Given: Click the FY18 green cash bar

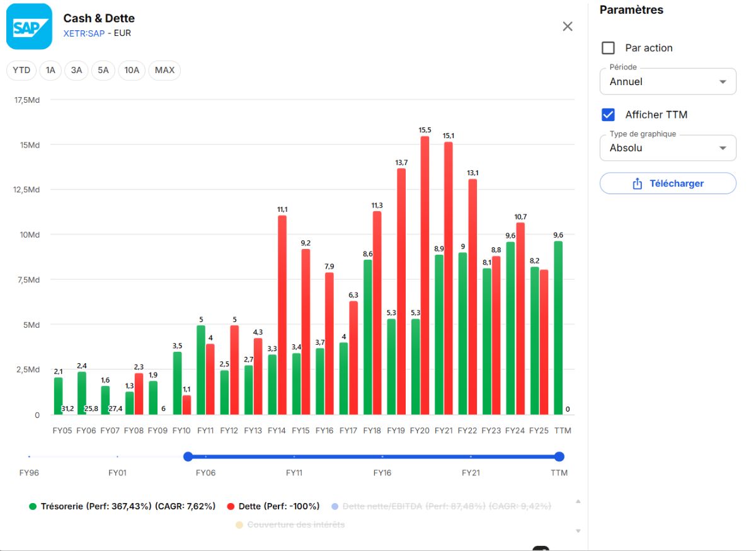Looking at the screenshot, I should pyautogui.click(x=368, y=337).
